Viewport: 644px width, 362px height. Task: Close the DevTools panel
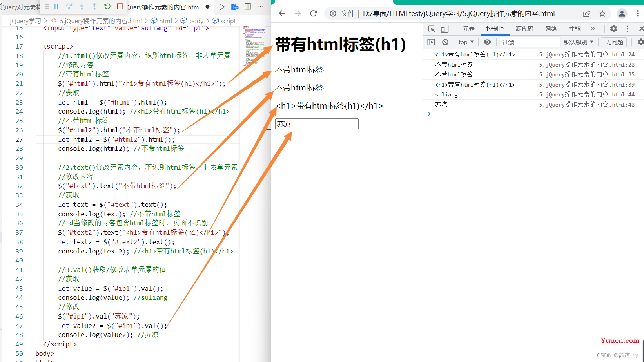(x=641, y=29)
